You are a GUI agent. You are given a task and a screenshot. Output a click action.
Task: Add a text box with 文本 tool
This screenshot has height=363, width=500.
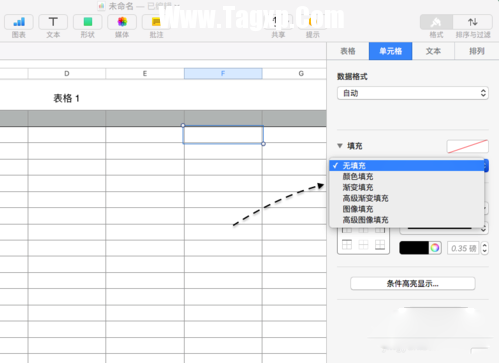click(53, 22)
